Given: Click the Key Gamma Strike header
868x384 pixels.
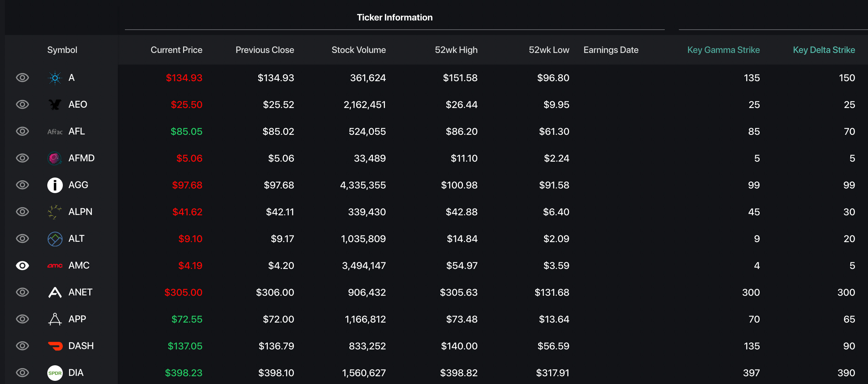Looking at the screenshot, I should [723, 50].
